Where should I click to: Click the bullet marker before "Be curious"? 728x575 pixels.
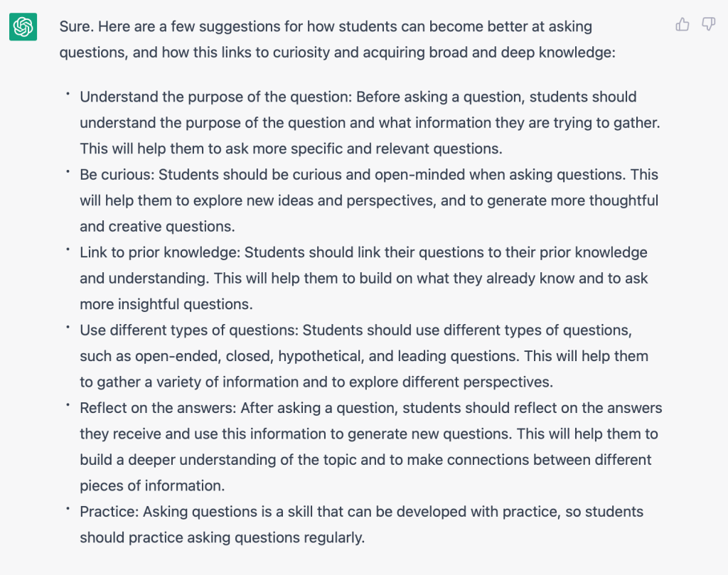pyautogui.click(x=68, y=172)
